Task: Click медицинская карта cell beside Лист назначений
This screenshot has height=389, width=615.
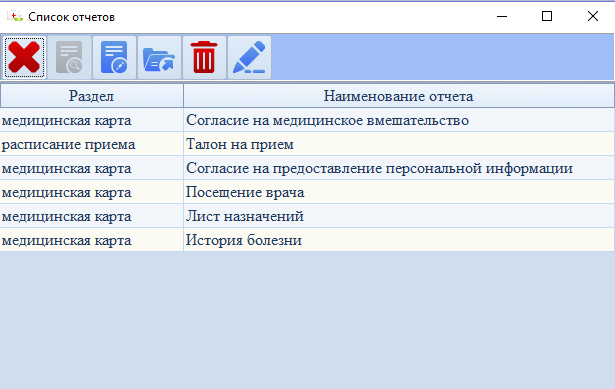Action: click(91, 216)
